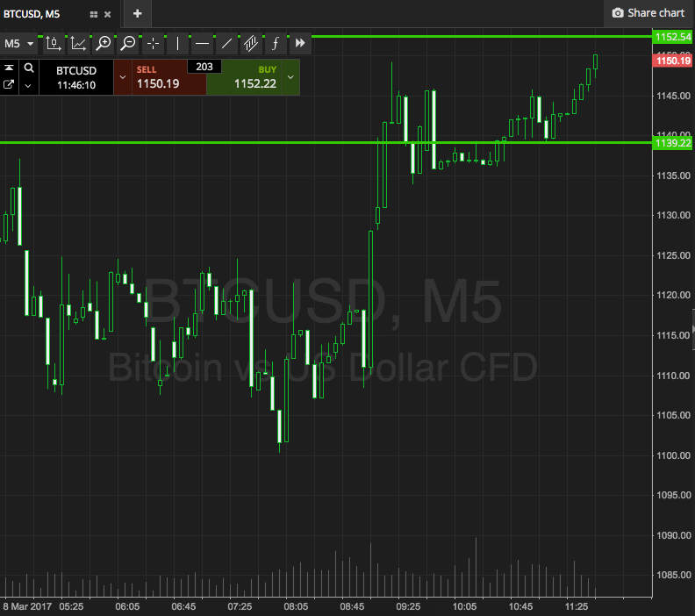
Task: Click the Share chart button
Action: click(x=648, y=13)
